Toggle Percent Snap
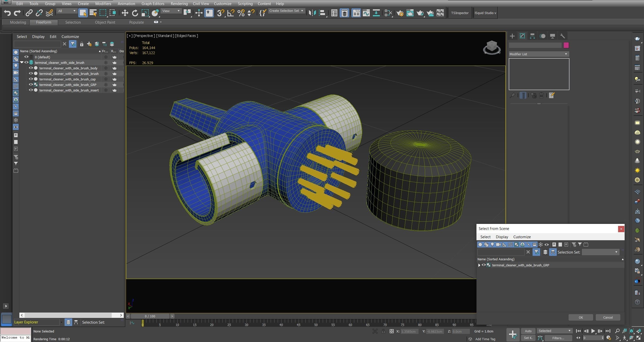644x342 pixels. [x=241, y=13]
